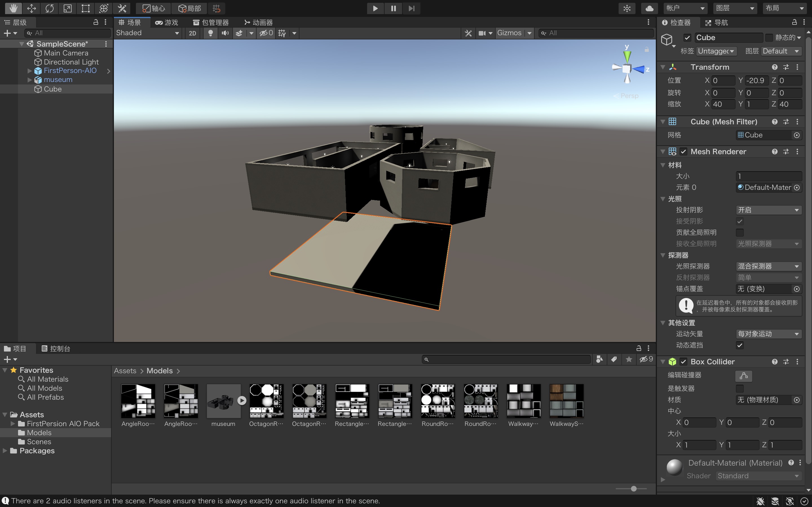
Task: Click the Edit Collider button
Action: tap(743, 376)
